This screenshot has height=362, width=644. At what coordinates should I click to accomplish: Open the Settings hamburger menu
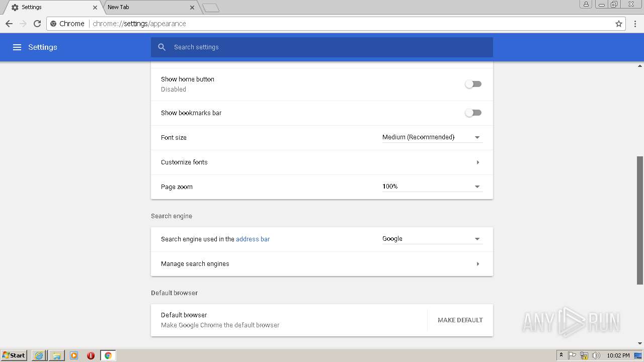click(x=17, y=47)
